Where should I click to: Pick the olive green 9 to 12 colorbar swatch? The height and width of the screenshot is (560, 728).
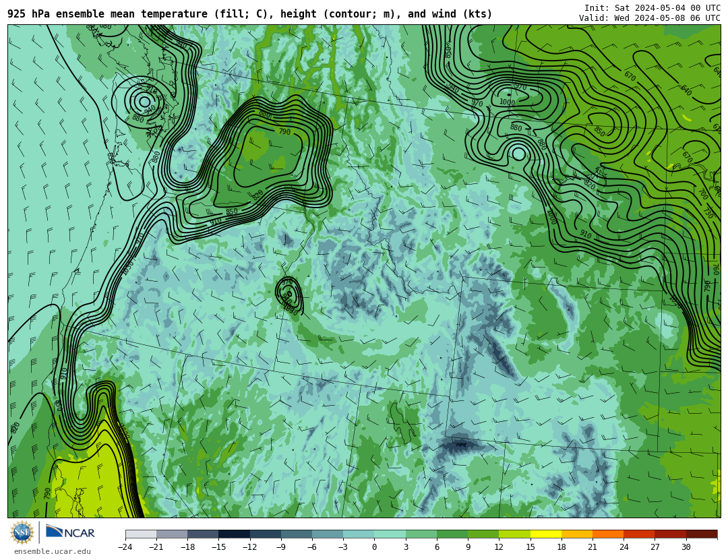pos(483,534)
